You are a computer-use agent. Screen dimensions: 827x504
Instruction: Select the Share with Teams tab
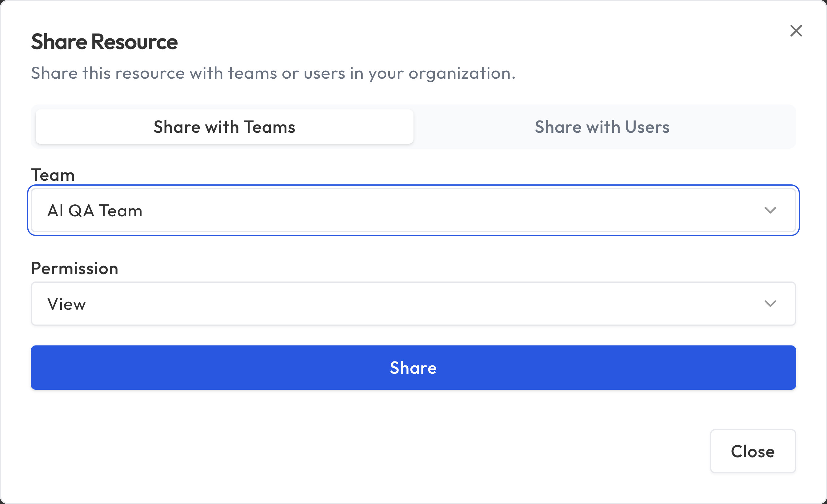(224, 127)
